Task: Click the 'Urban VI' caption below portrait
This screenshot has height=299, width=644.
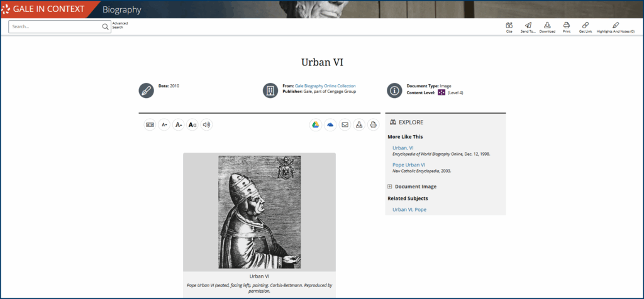Action: 260,276
